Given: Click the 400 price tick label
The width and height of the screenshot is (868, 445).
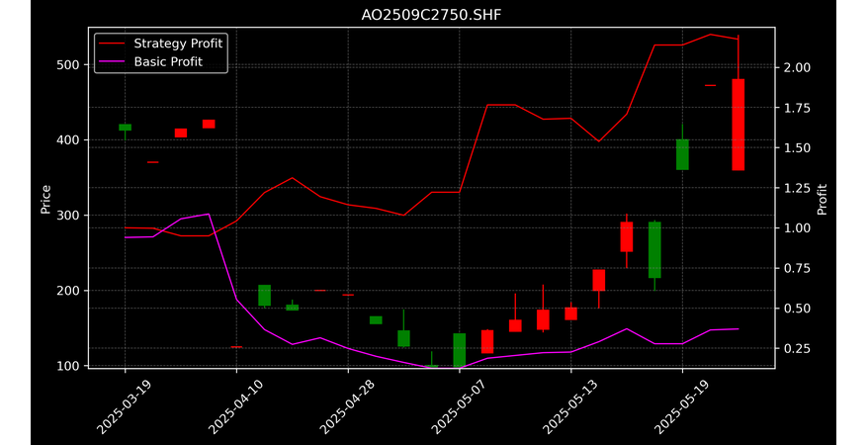Looking at the screenshot, I should [x=69, y=140].
